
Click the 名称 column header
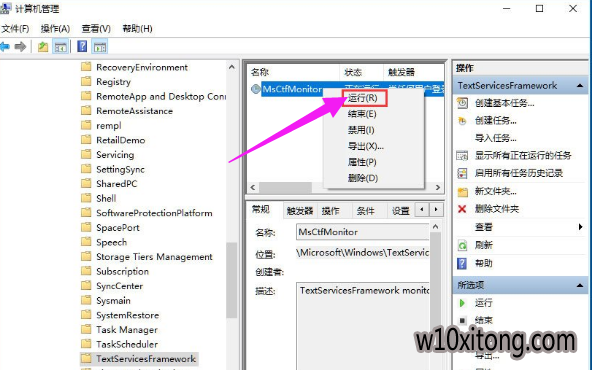point(294,72)
